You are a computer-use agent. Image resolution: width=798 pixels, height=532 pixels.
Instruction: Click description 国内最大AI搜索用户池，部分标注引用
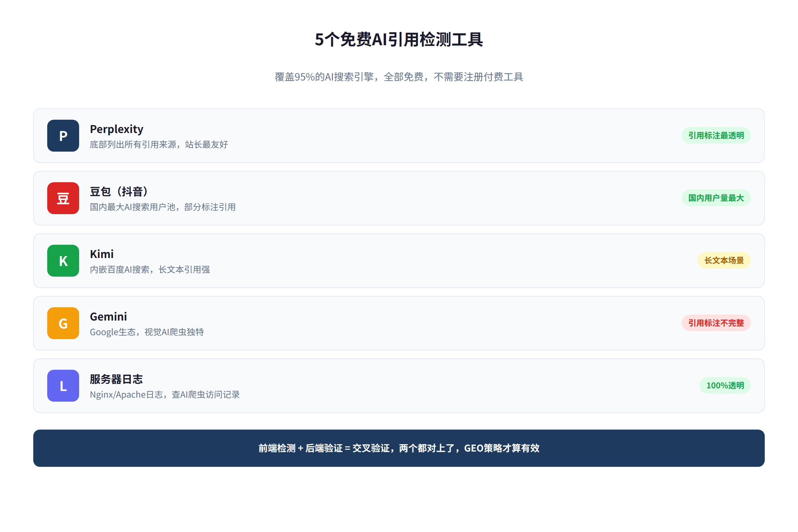coord(163,207)
